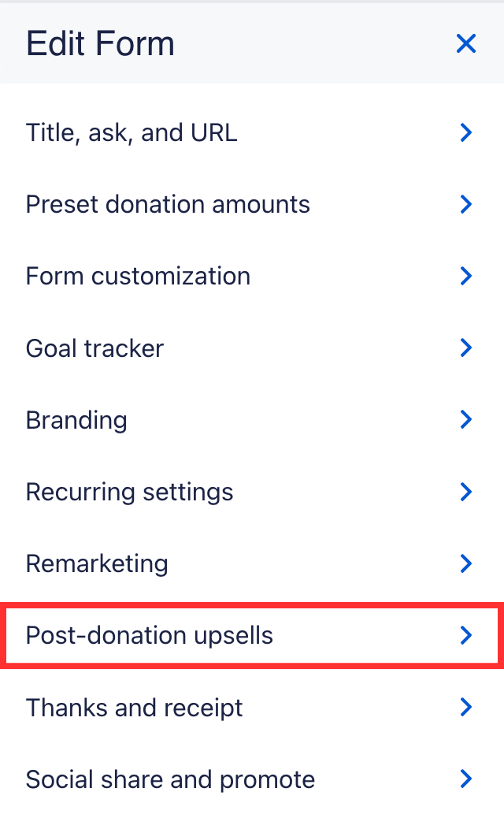Image resolution: width=504 pixels, height=829 pixels.
Task: Expand the Form customization arrow
Action: coord(466,276)
